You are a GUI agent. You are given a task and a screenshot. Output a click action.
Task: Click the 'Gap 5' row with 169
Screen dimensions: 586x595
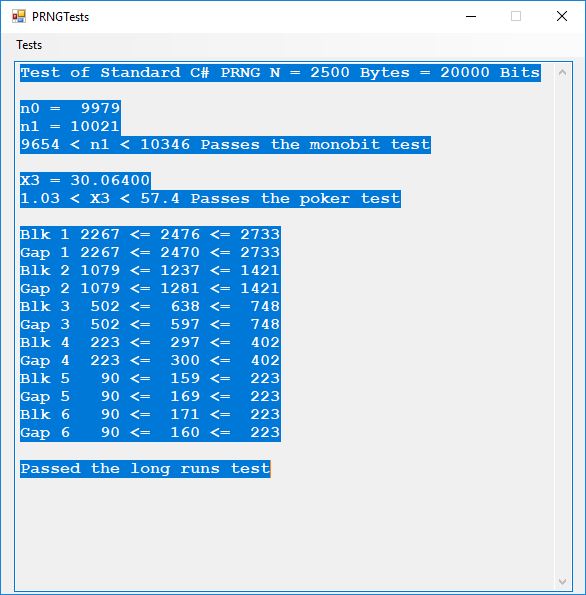click(x=150, y=397)
